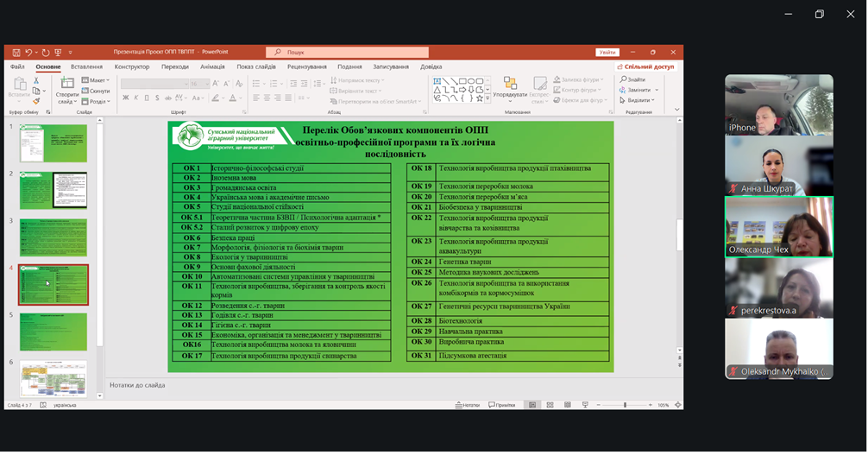Click the Спільний доступ share button

[x=647, y=66]
